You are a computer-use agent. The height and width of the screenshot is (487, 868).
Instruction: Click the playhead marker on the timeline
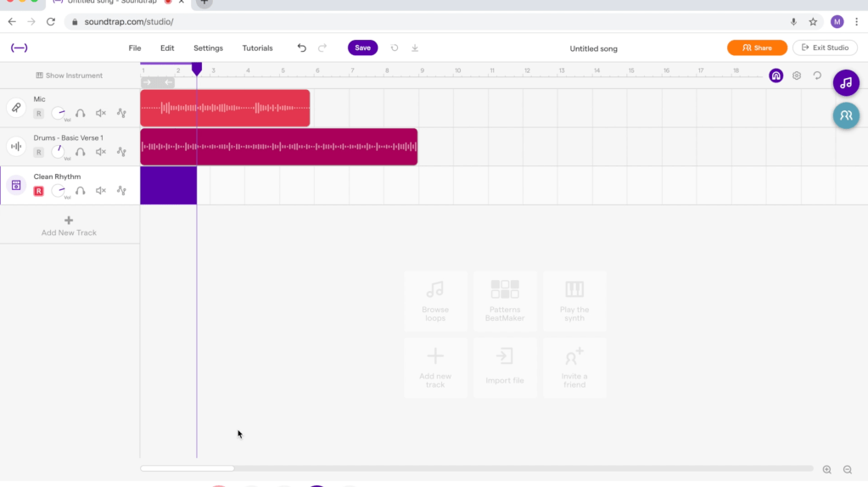coord(197,70)
